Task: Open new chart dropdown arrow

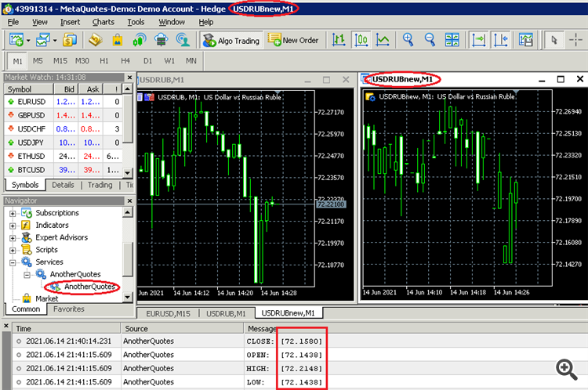Action: tap(28, 40)
